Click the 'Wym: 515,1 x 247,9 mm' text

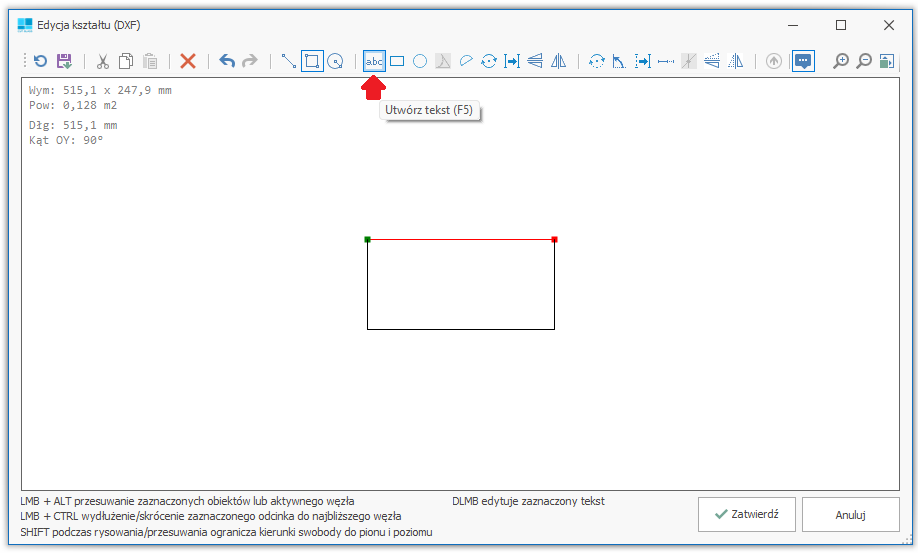(x=100, y=90)
